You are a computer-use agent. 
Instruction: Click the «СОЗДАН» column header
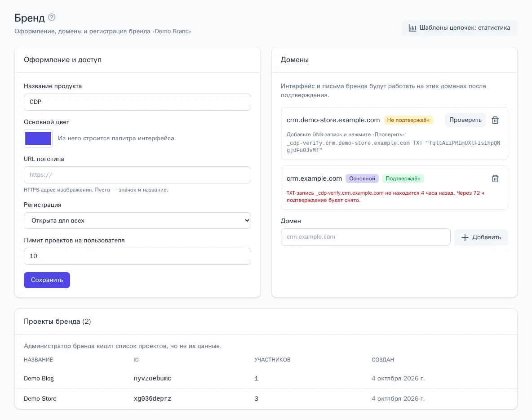click(x=383, y=360)
